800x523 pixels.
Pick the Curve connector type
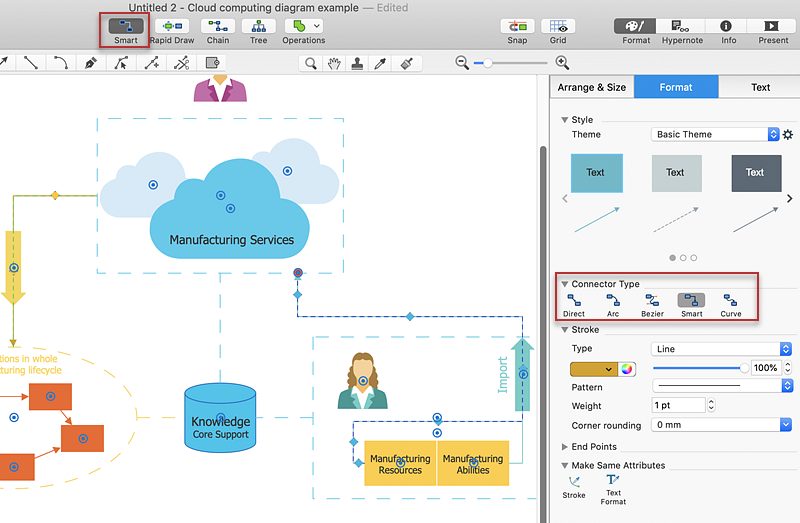coord(731,300)
